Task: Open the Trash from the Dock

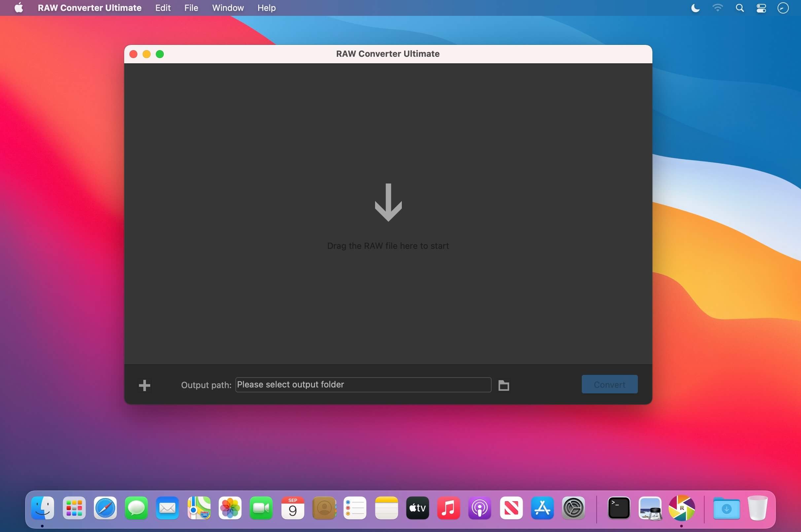Action: (x=758, y=508)
